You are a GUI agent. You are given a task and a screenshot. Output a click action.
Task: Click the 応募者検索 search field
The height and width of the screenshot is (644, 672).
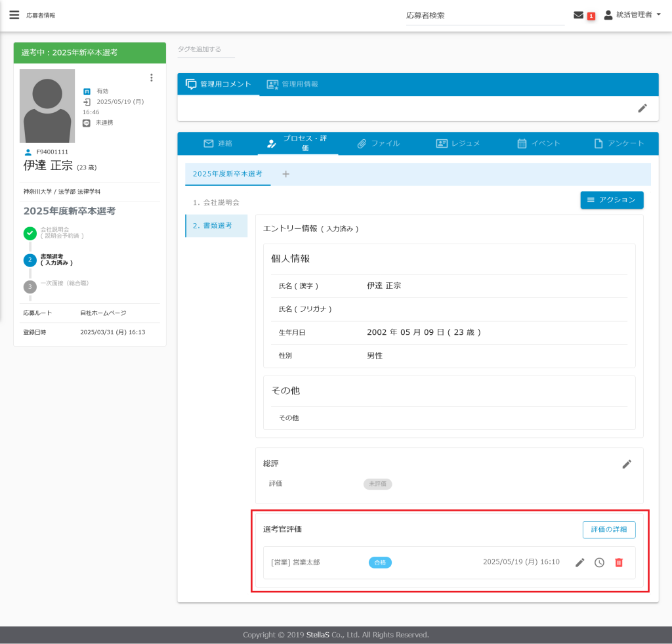click(x=484, y=15)
